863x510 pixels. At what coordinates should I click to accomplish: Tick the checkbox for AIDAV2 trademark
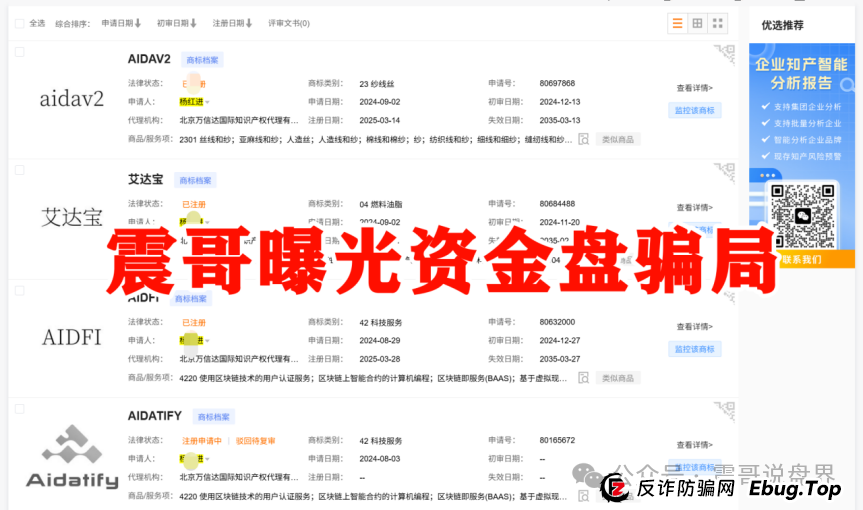pos(20,52)
